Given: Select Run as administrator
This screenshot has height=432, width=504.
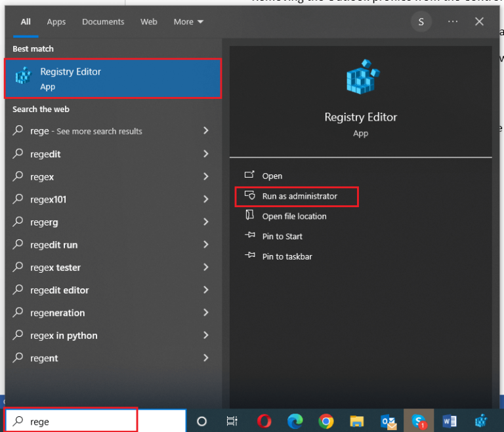Looking at the screenshot, I should (299, 196).
